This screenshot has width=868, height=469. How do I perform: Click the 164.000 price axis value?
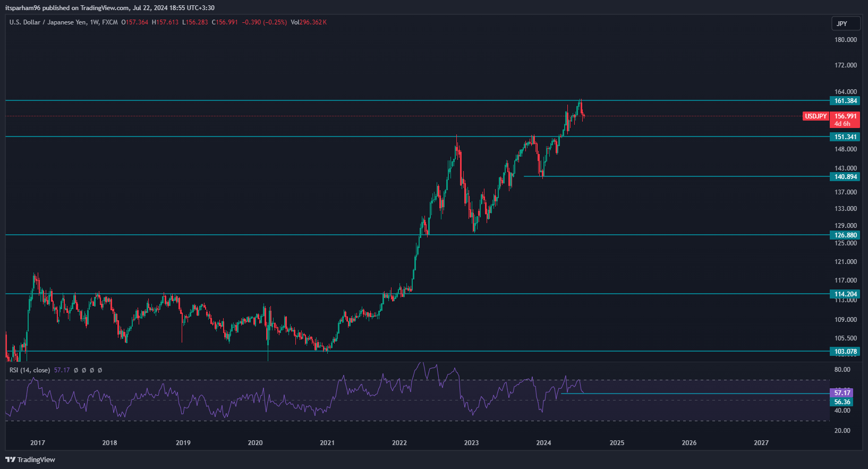pos(846,92)
